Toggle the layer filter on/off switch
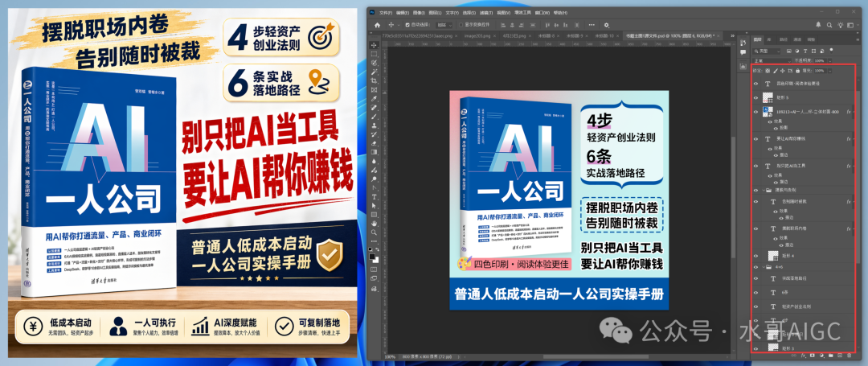Screen dimensions: 868x366 [831, 51]
